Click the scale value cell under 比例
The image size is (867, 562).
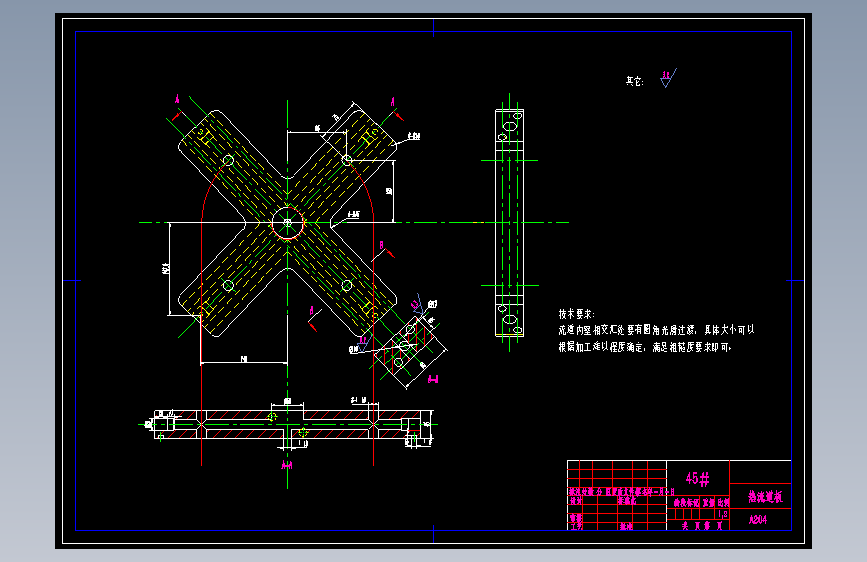tap(723, 514)
